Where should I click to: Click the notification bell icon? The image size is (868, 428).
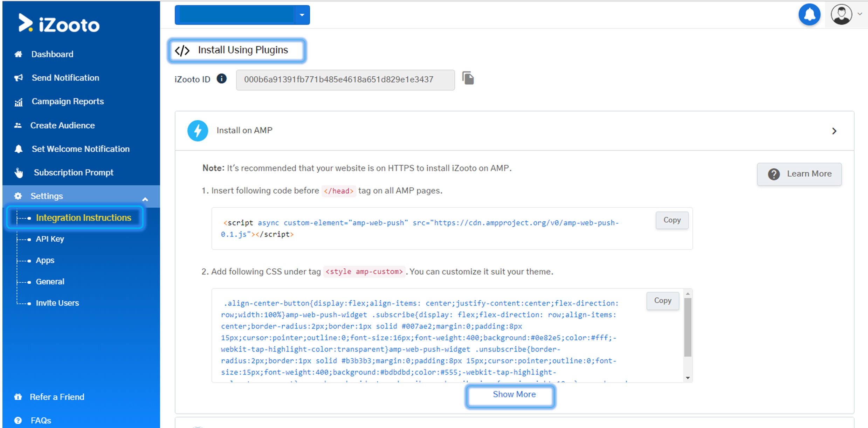[809, 15]
